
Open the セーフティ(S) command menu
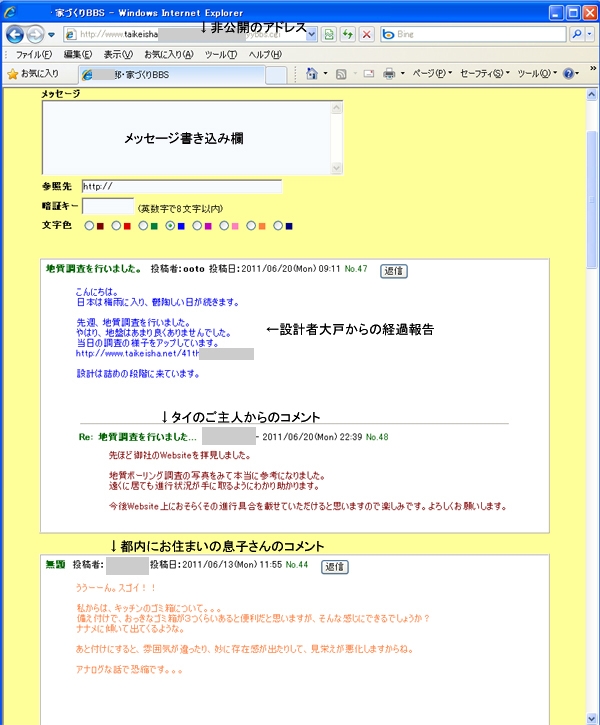(x=484, y=74)
